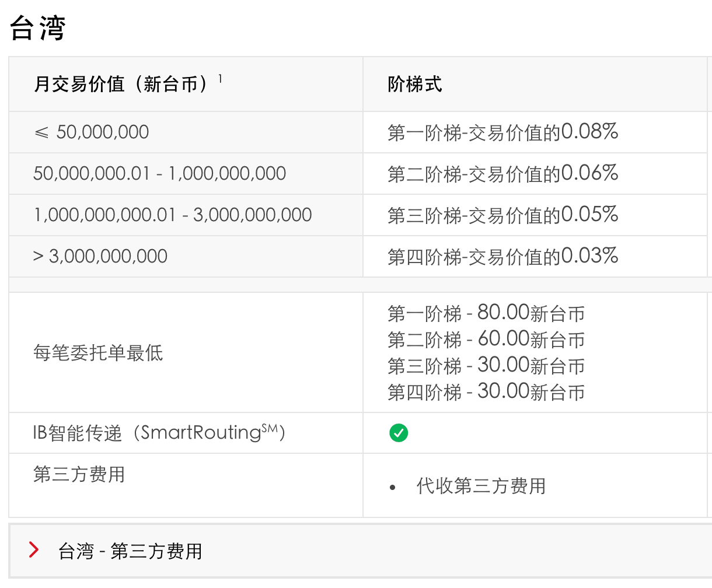The image size is (712, 588).
Task: Click the 每笔委托单最低 row label
Action: click(x=98, y=353)
